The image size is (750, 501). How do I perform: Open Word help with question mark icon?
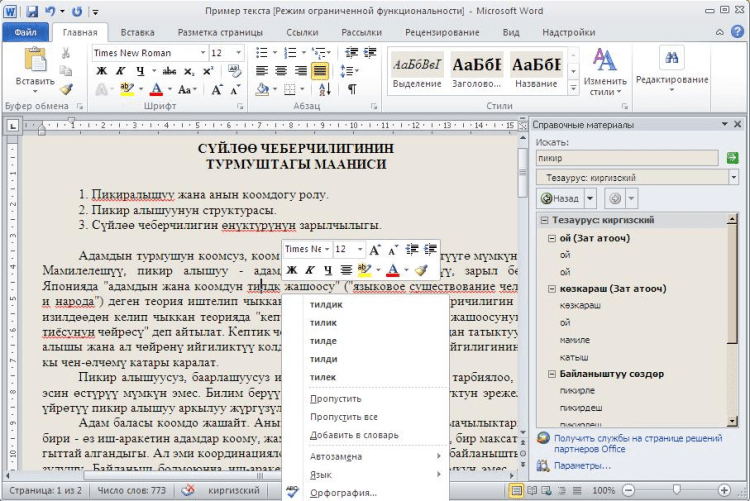click(736, 33)
